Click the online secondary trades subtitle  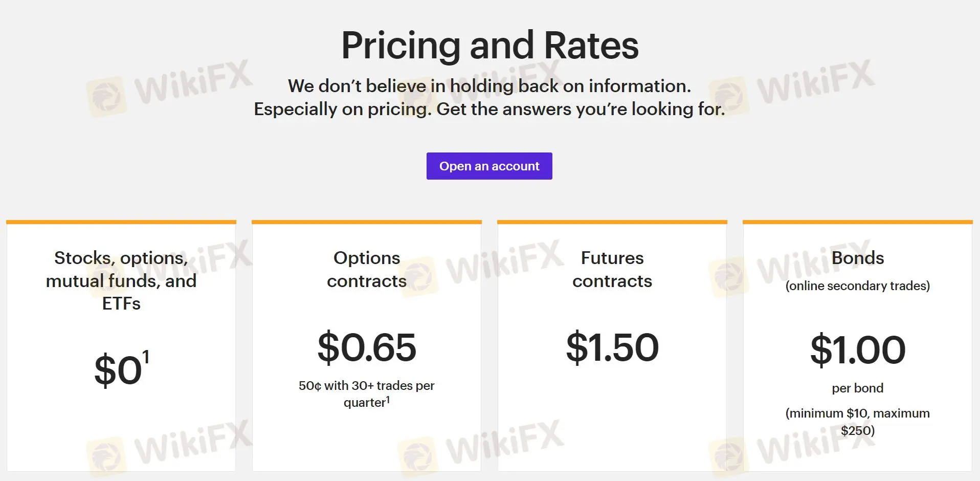click(x=858, y=286)
